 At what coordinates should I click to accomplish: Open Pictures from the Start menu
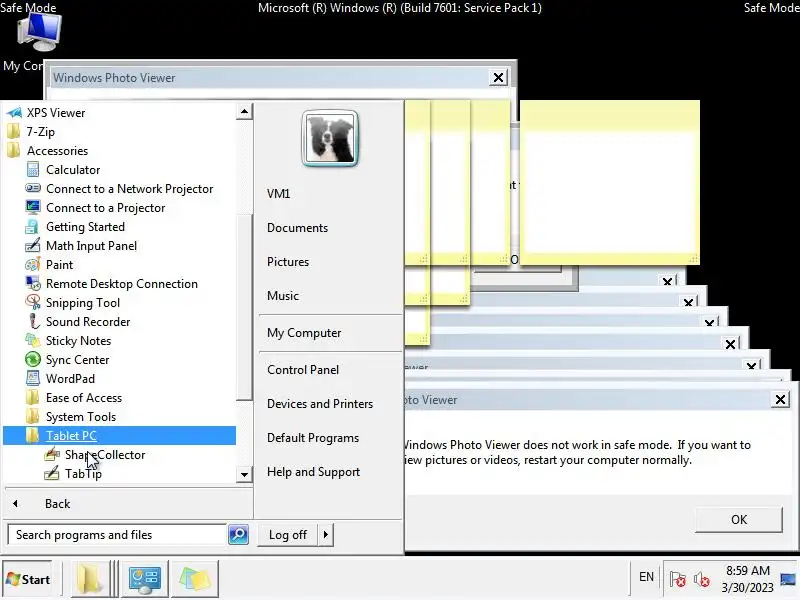pyautogui.click(x=288, y=262)
